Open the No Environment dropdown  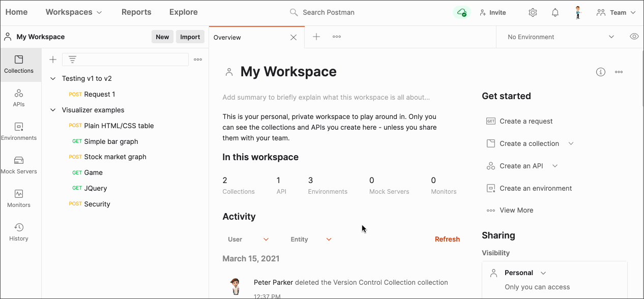562,37
